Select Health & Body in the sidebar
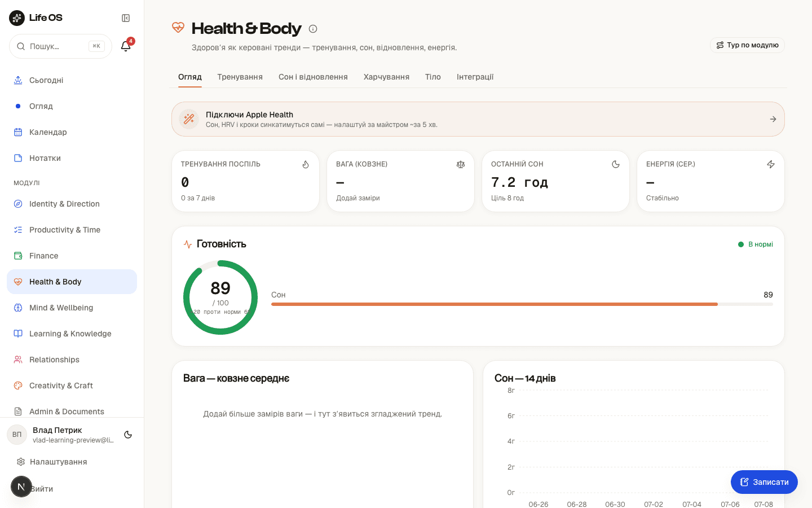This screenshot has width=812, height=508. [x=72, y=282]
